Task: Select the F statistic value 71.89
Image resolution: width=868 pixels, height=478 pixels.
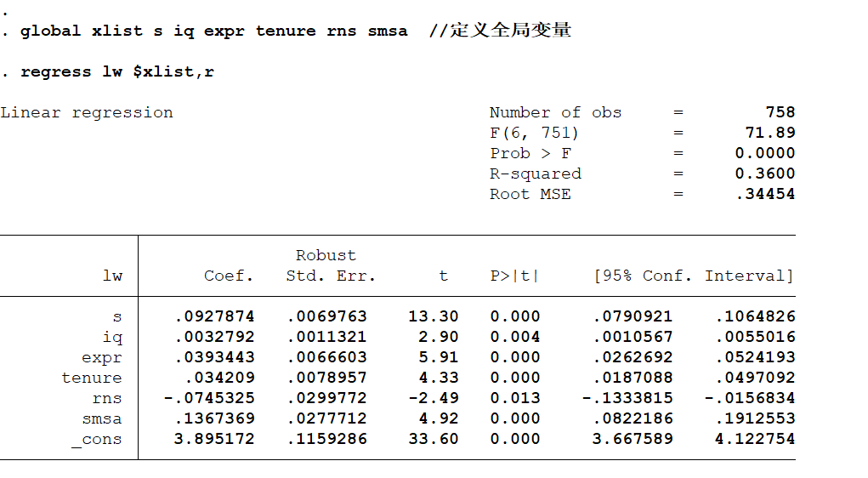Action: [770, 133]
